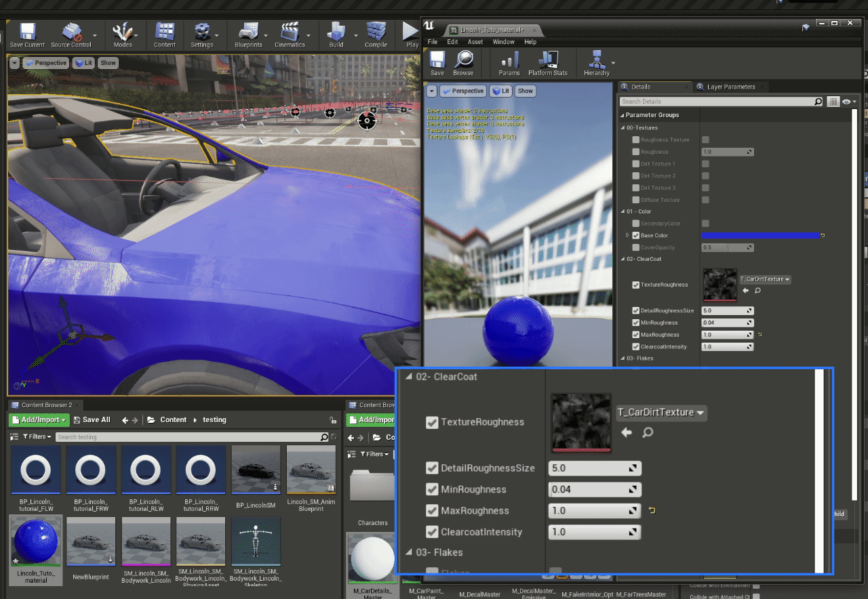Viewport: 868px width, 599px height.
Task: Switch to the Layer Parameters tab
Action: [730, 87]
